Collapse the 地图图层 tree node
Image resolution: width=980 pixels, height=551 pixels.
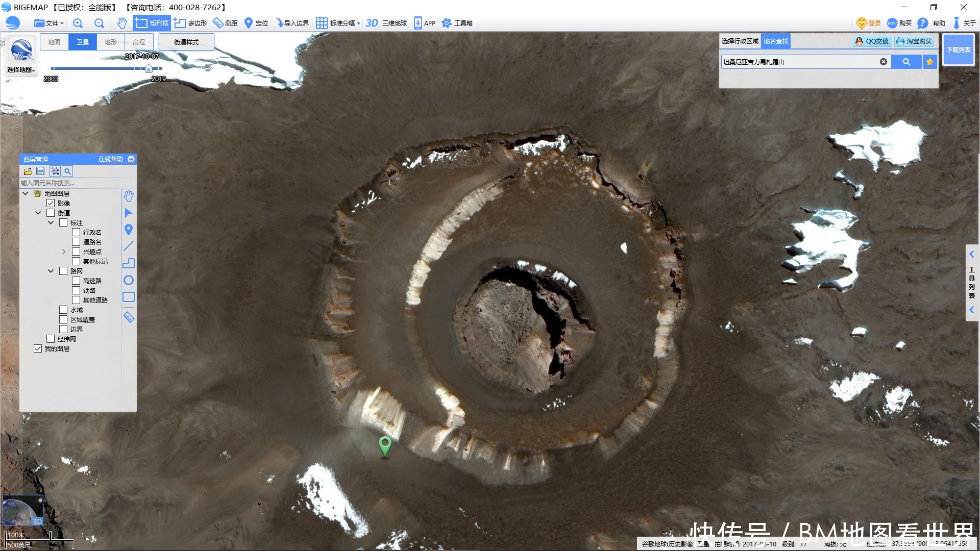(25, 193)
